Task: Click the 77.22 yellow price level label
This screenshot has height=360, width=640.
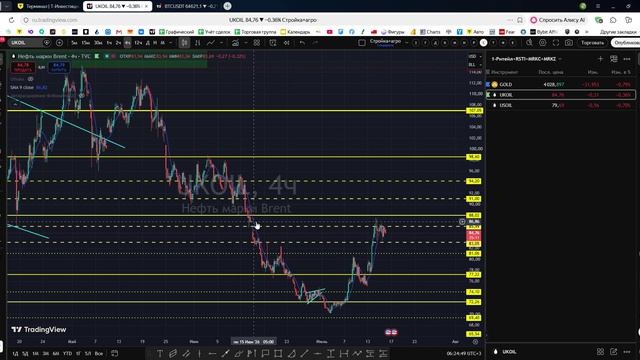Action: pos(474,275)
